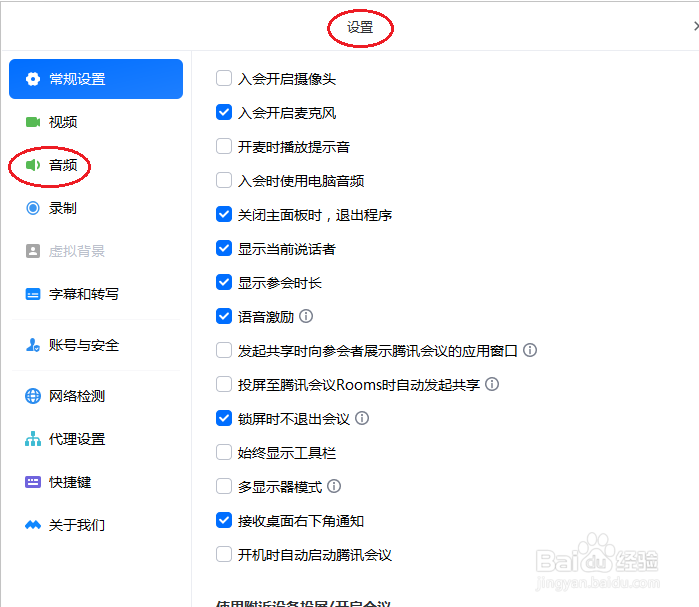Open the 网络检测 section
The image size is (699, 607).
pyautogui.click(x=96, y=396)
